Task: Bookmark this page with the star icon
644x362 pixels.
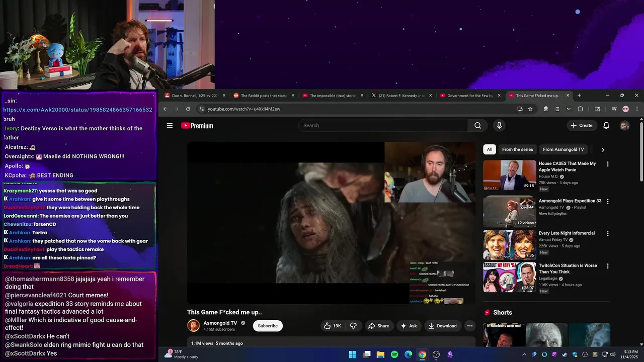Action: pos(530,109)
